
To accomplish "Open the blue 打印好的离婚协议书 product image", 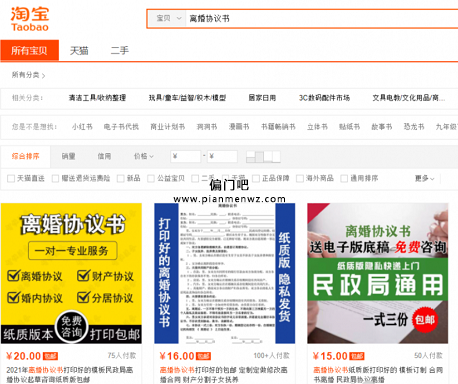I will coord(224,273).
